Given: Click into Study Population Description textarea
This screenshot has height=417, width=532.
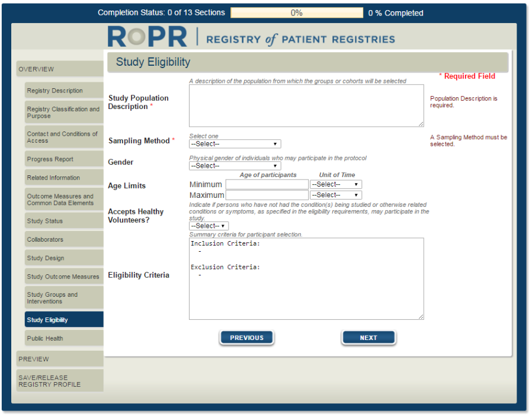Looking at the screenshot, I should 306,105.
